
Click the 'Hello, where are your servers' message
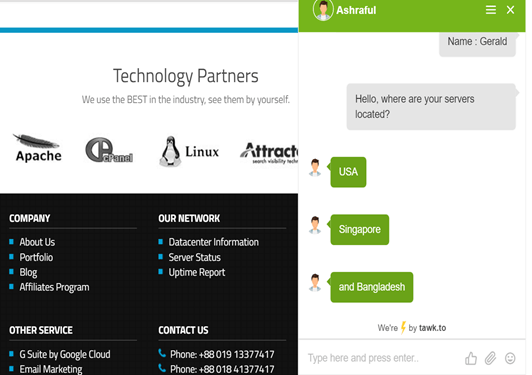431,107
